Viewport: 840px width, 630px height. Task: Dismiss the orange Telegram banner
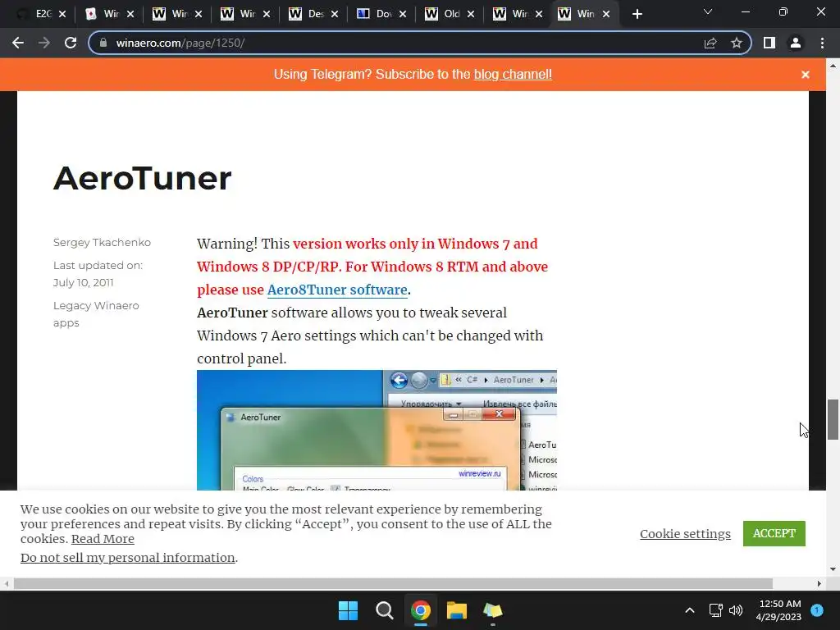tap(806, 75)
